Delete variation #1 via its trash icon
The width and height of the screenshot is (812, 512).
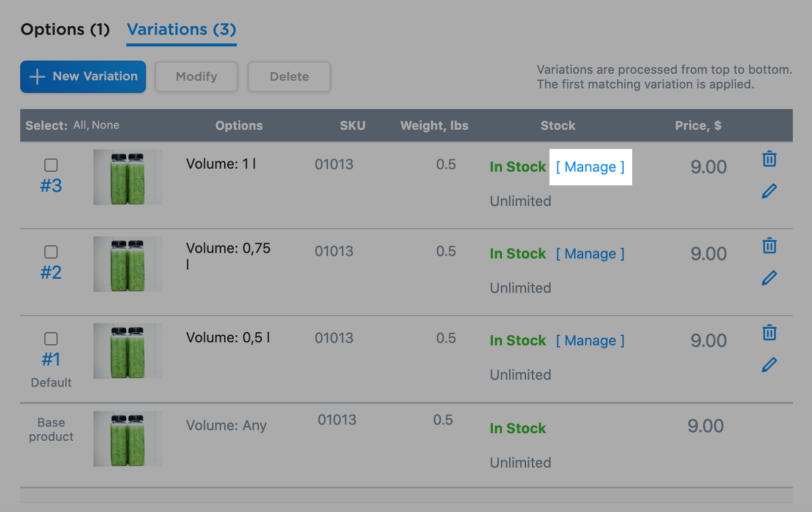769,333
